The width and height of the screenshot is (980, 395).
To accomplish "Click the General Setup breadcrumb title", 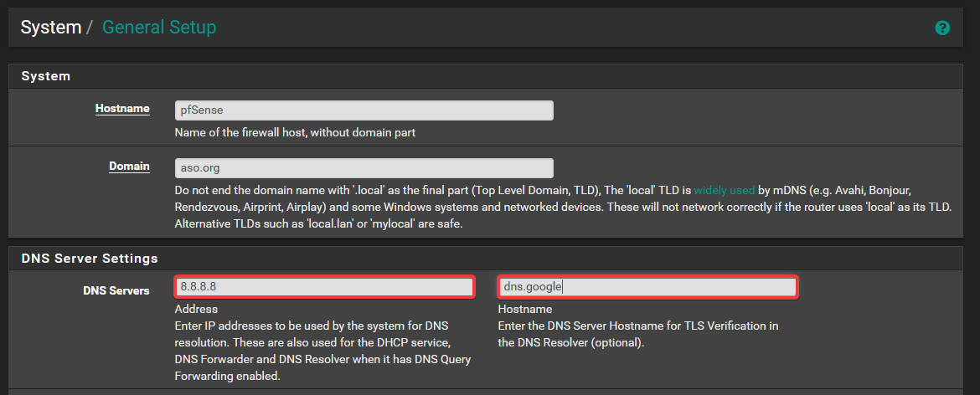I will pyautogui.click(x=159, y=27).
